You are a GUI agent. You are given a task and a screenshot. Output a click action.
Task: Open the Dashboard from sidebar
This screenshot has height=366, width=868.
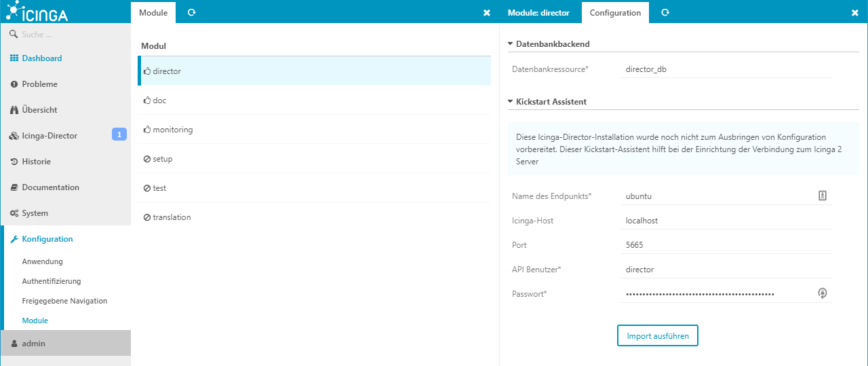point(41,58)
